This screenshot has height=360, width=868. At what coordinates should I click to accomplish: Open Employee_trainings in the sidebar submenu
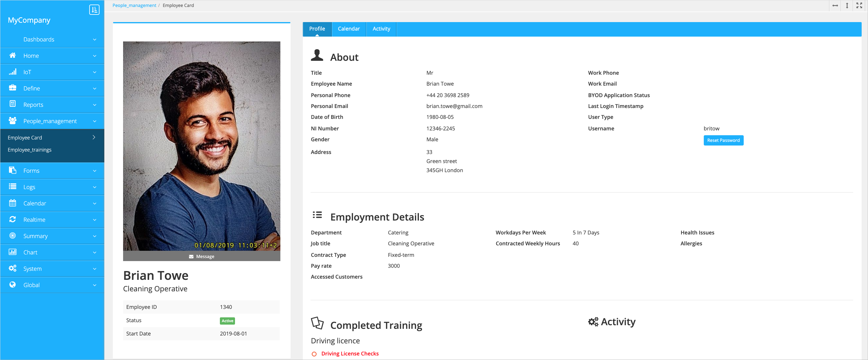[x=30, y=150]
